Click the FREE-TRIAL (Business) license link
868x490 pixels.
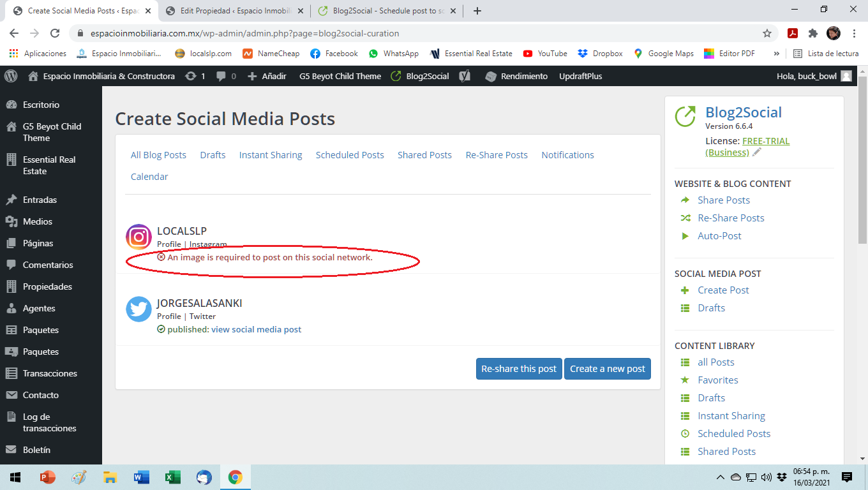point(747,147)
